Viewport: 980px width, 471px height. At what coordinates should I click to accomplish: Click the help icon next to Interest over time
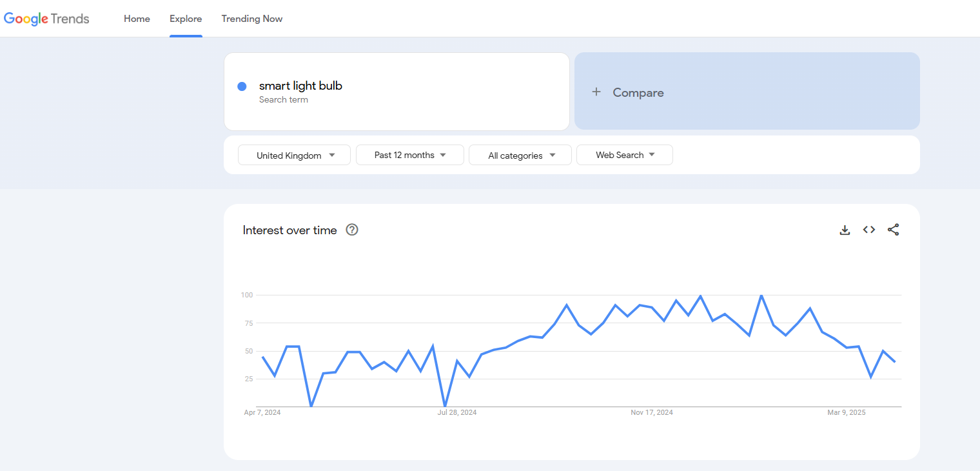tap(352, 230)
